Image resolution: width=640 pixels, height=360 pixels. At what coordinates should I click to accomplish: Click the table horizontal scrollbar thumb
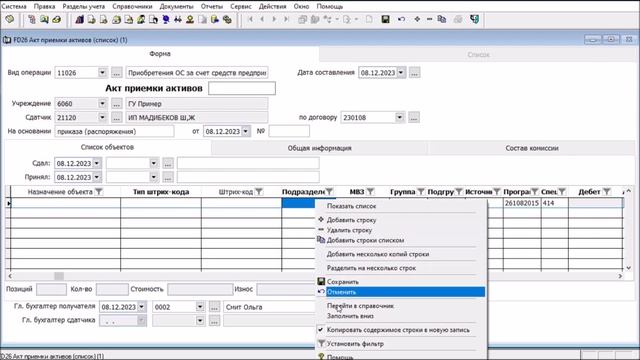(x=59, y=276)
